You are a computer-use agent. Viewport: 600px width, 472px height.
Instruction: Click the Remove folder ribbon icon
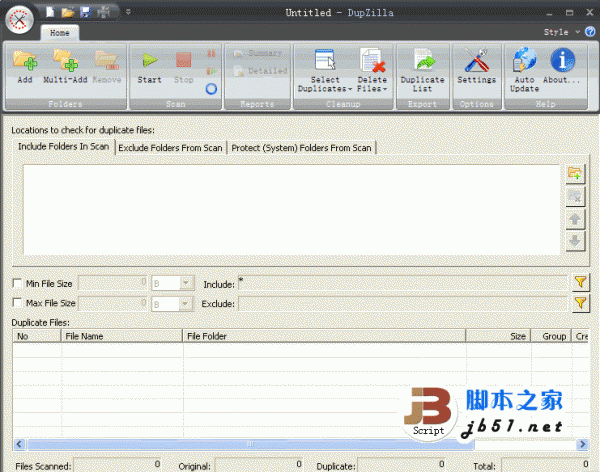pos(107,66)
